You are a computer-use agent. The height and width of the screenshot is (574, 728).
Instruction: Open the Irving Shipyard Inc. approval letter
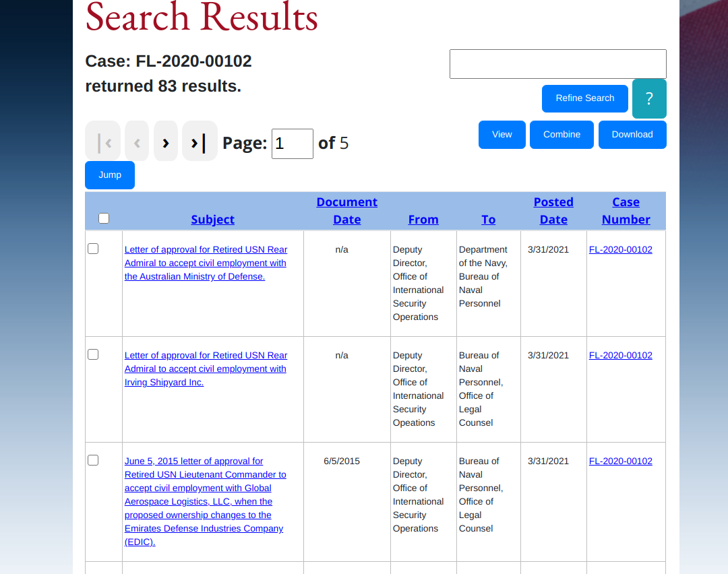206,369
